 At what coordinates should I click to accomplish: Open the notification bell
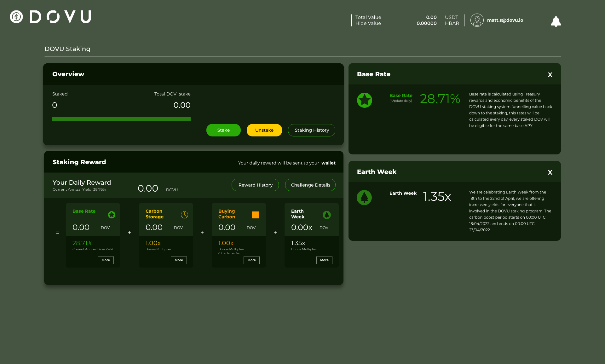(556, 21)
